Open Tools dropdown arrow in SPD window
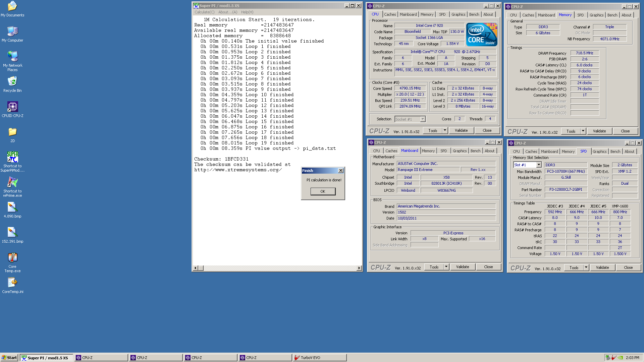Image resolution: width=644 pixels, height=362 pixels. coord(586,267)
